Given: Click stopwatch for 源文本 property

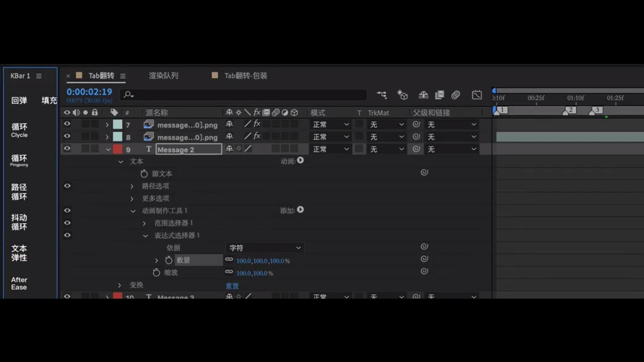Looking at the screenshot, I should tap(144, 174).
